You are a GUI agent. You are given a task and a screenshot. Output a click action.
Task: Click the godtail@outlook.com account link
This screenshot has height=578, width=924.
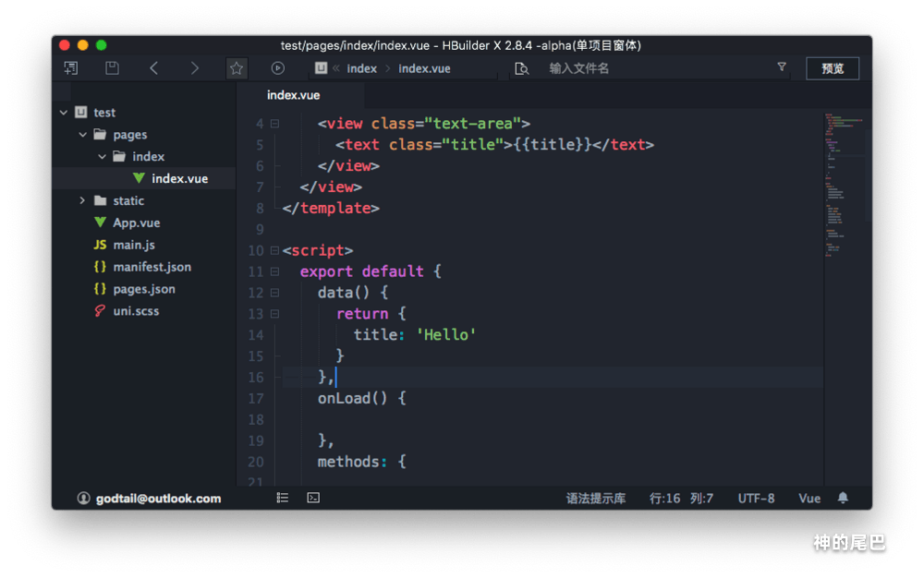[x=158, y=499]
